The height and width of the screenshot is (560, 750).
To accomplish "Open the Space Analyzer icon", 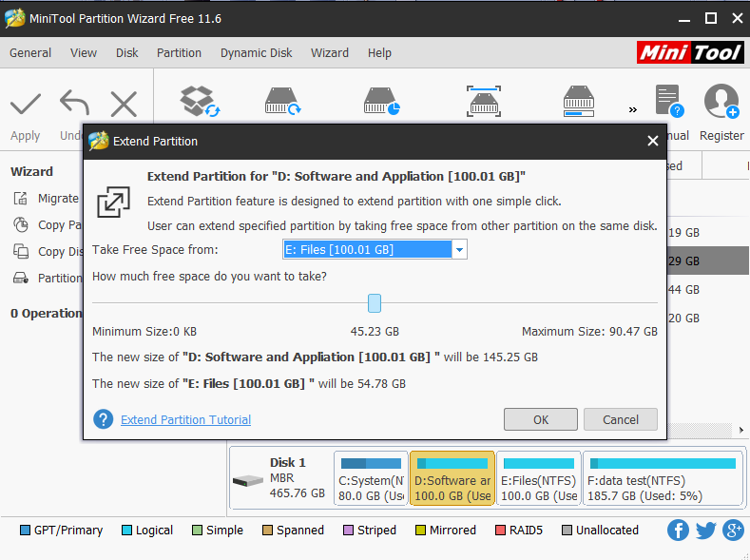I will (484, 101).
